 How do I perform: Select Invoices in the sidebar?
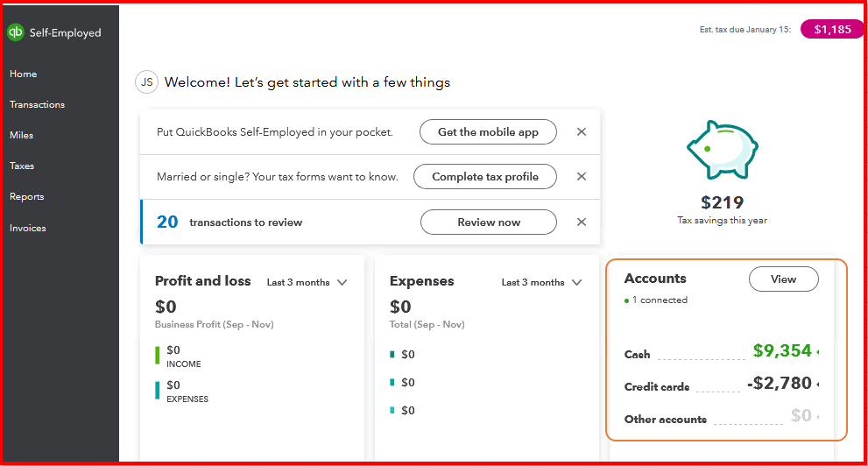coord(28,229)
